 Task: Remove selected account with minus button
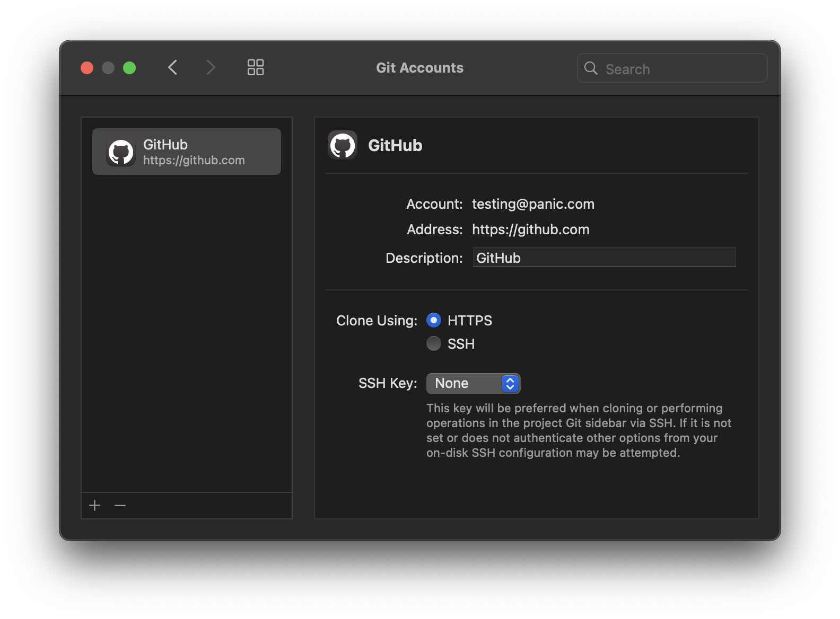pos(120,506)
